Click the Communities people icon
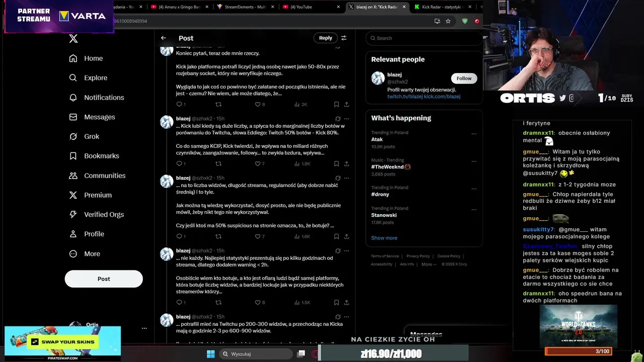This screenshot has height=362, width=644. 73,175
